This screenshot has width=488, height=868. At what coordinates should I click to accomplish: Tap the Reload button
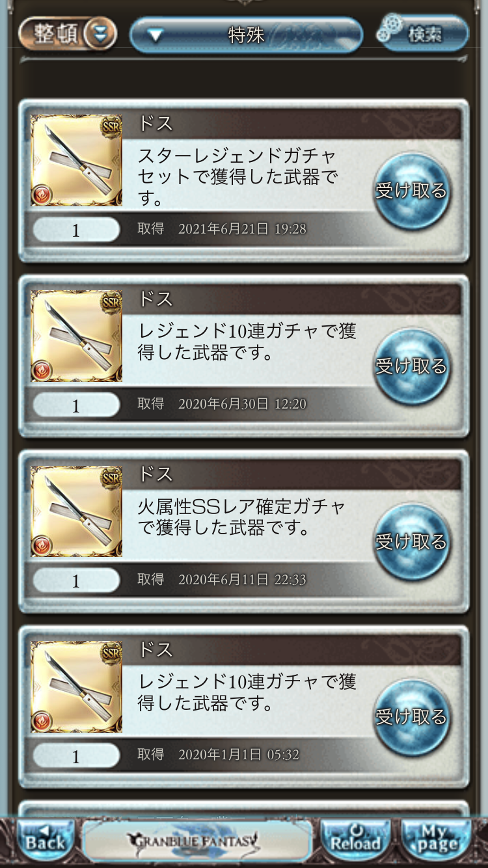(355, 842)
